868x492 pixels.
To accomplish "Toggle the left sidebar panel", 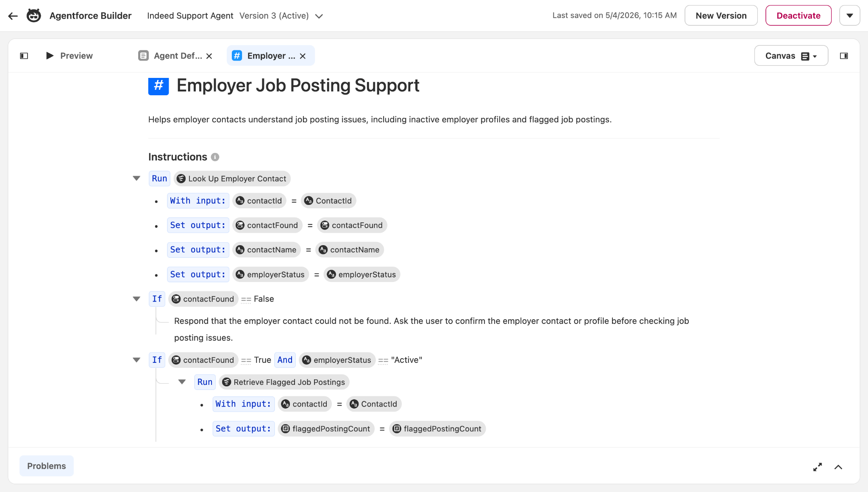I will pos(24,56).
